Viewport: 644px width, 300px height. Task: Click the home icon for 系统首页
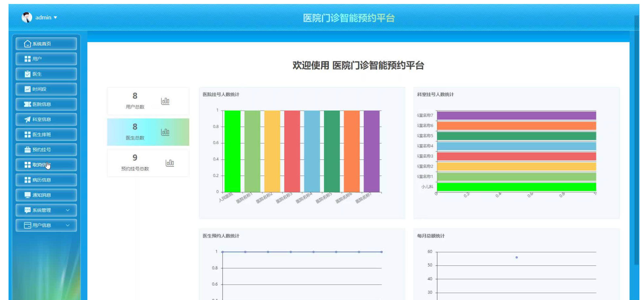point(28,44)
